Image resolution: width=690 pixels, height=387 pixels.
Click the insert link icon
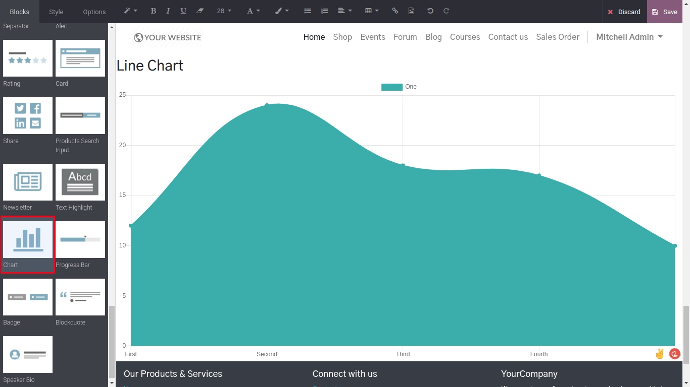click(395, 11)
